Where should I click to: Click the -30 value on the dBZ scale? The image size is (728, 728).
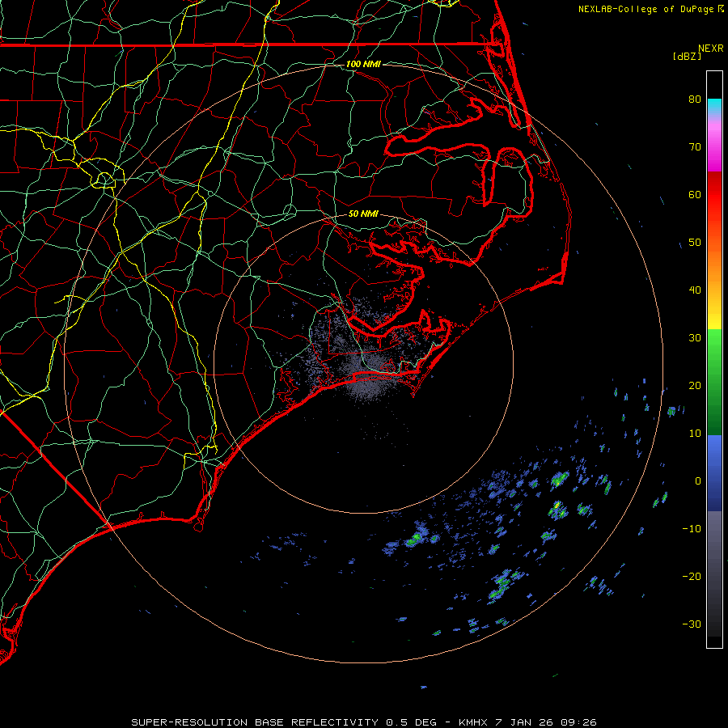pyautogui.click(x=692, y=624)
